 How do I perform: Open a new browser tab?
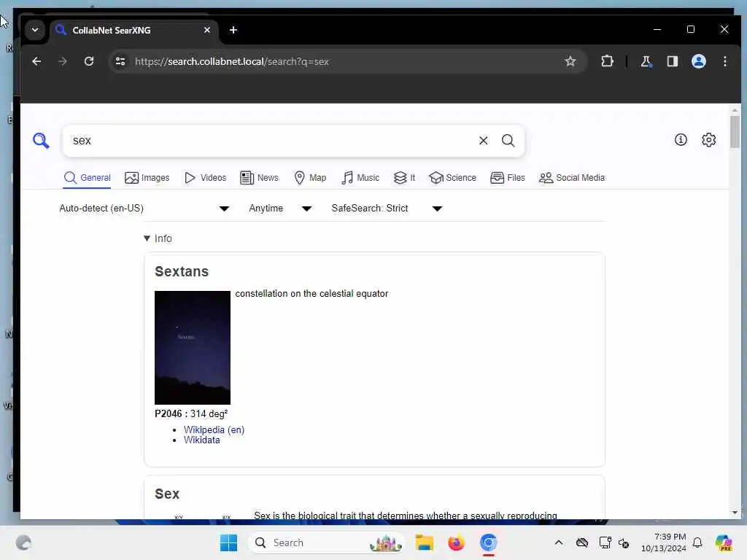[x=233, y=30]
